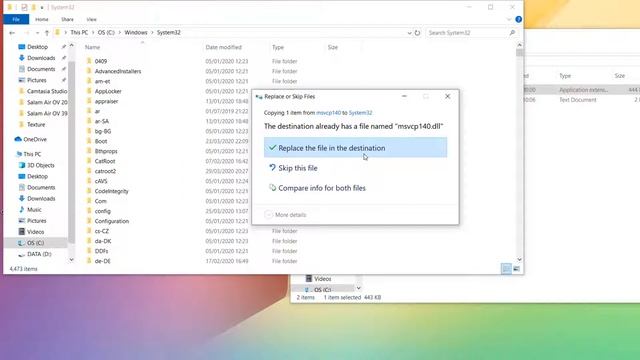
Task: Open the msvcp140 source folder link
Action: [x=328, y=113]
